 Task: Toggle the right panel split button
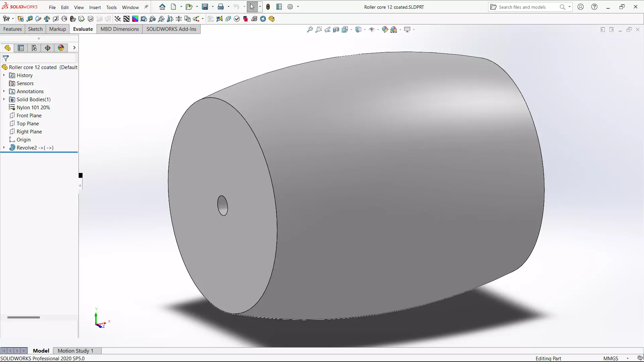[611, 29]
